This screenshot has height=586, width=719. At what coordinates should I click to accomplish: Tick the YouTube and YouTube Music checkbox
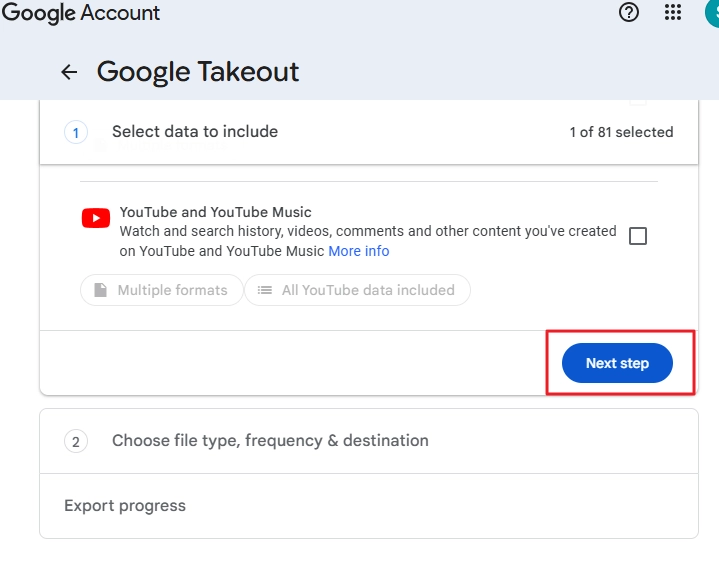(638, 236)
